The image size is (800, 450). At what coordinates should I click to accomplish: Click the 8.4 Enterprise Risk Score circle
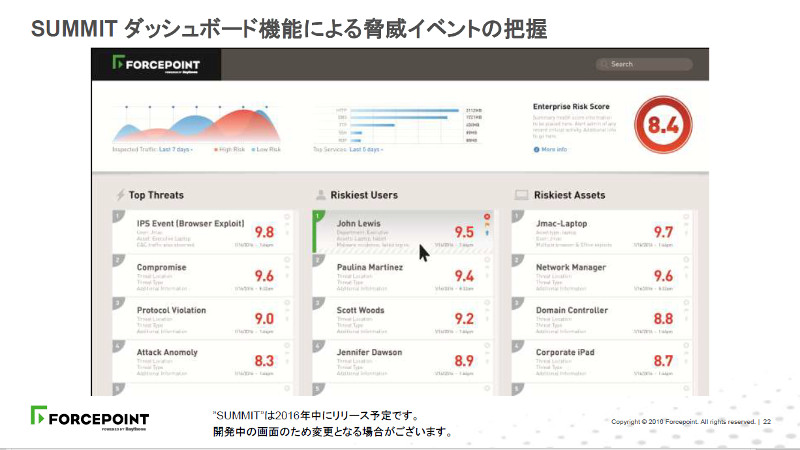[663, 124]
